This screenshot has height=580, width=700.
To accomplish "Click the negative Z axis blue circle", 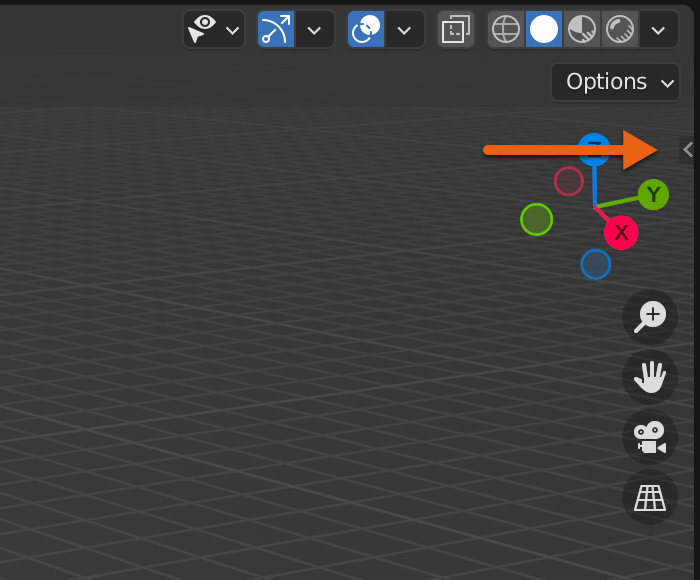I will [x=596, y=264].
